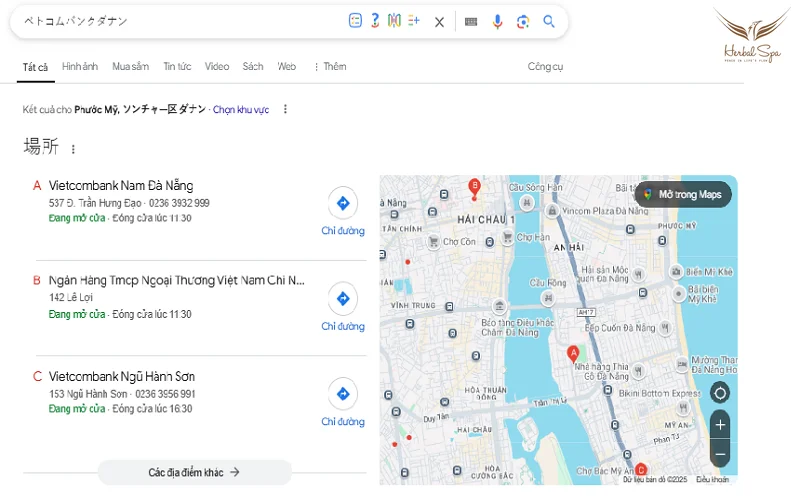The width and height of the screenshot is (800, 500).
Task: Search by image with the Lens icon
Action: [523, 22]
